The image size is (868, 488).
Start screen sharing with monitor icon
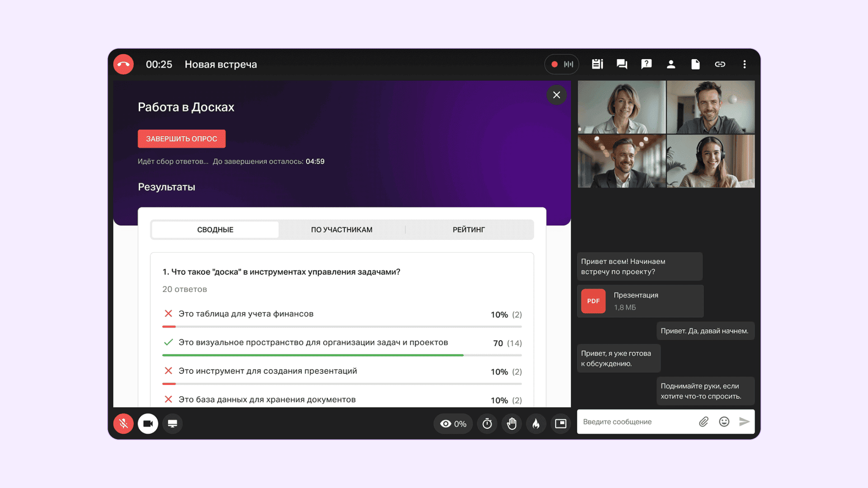tap(172, 424)
